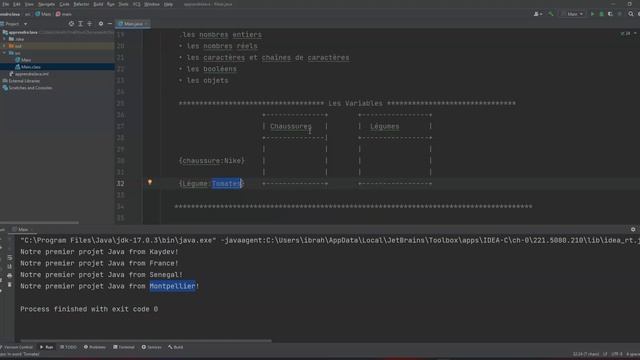Open the Help menu
640x360 pixels.
(x=168, y=4)
